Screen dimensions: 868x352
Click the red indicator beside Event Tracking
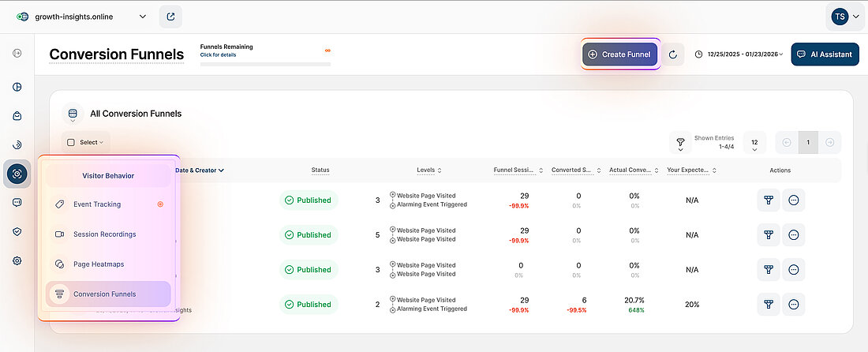pyautogui.click(x=160, y=204)
